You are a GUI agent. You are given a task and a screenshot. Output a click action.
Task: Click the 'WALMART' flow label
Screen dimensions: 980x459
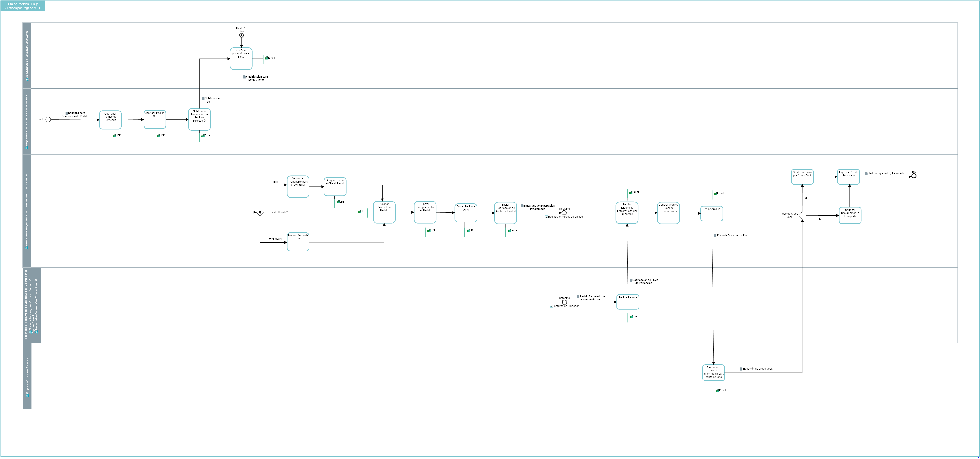[276, 239]
